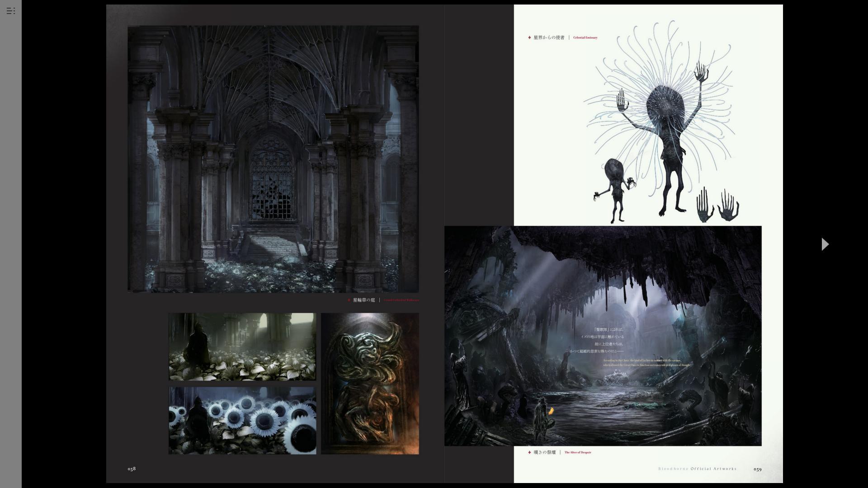Click the red Celestial Emissary caption
The width and height of the screenshot is (868, 488).
point(585,38)
